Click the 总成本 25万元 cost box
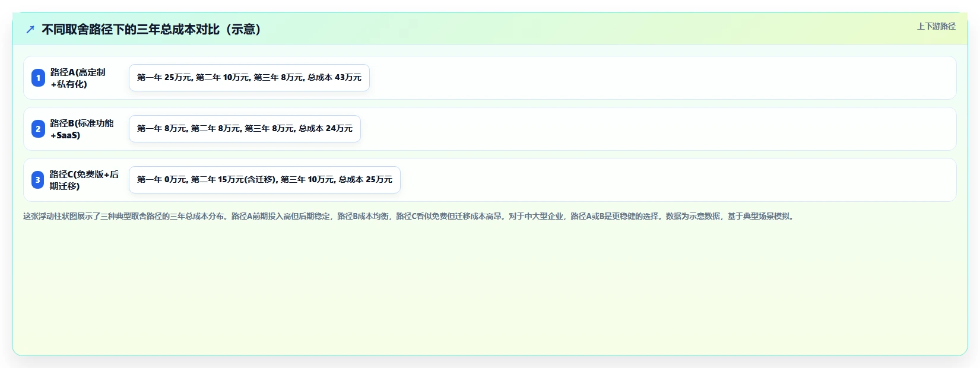This screenshot has height=368, width=980. click(x=265, y=180)
